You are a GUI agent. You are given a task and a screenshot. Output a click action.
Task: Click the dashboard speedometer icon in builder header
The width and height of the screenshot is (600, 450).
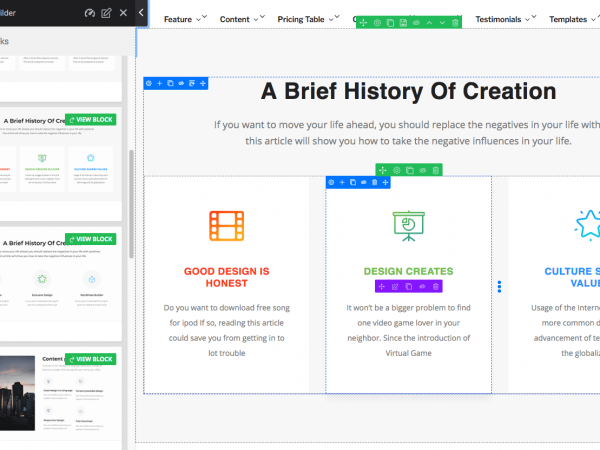(89, 13)
